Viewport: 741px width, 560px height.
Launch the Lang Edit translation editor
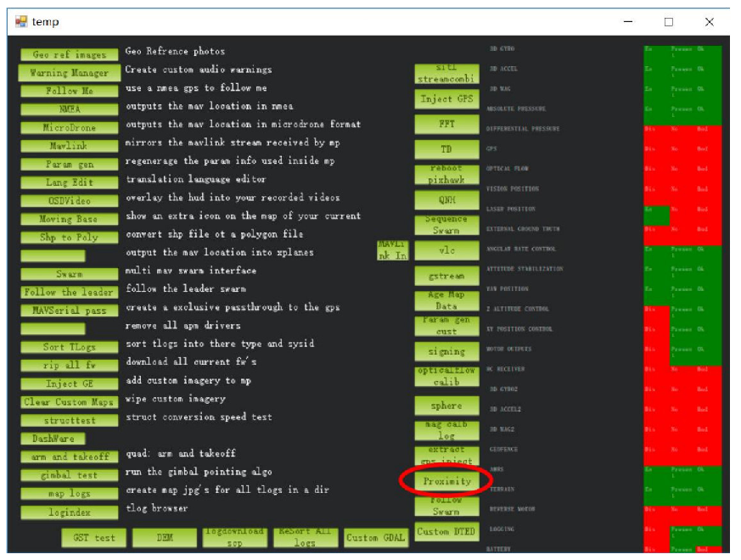[x=69, y=182]
